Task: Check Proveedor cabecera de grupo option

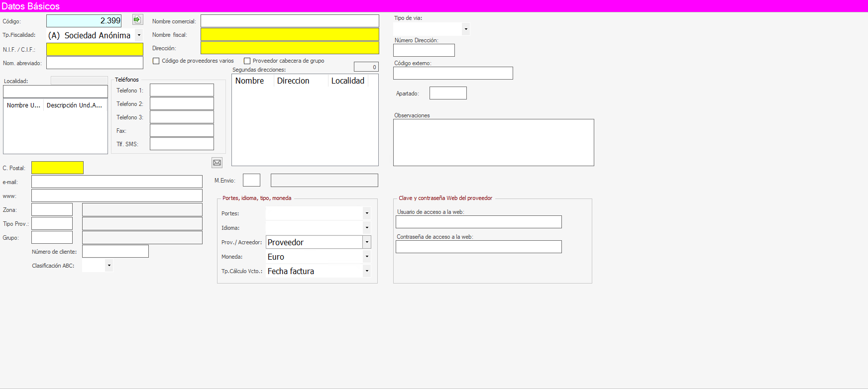Action: pyautogui.click(x=247, y=61)
